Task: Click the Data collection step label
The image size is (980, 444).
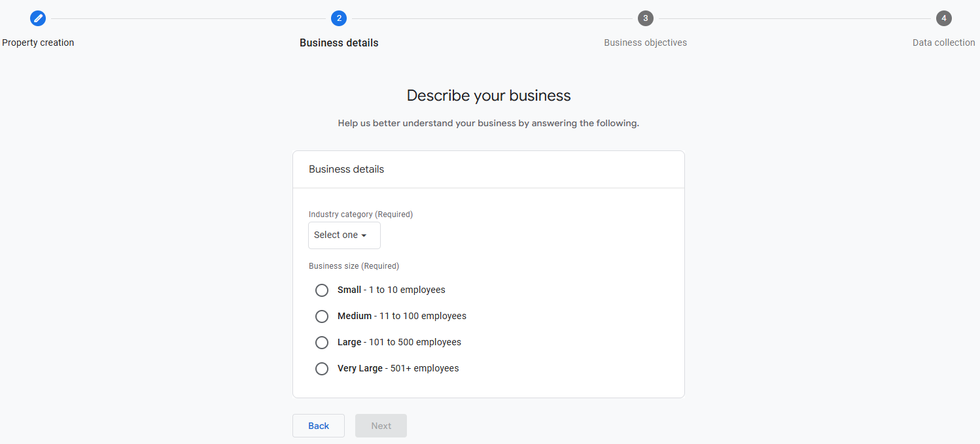Action: pos(944,43)
